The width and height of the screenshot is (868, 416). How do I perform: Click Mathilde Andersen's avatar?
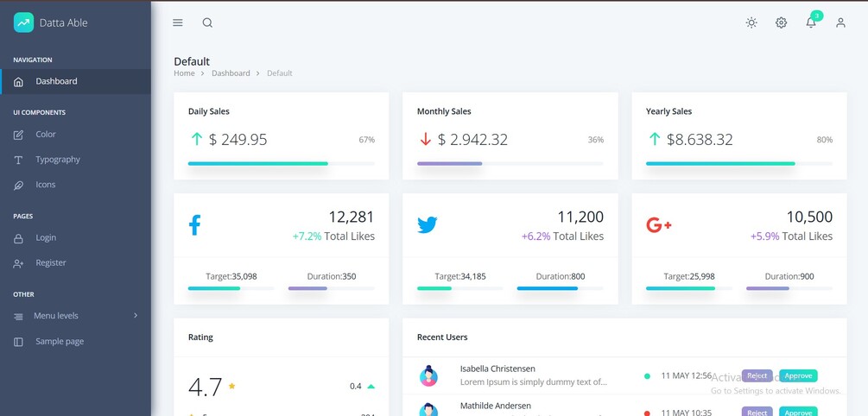pos(428,410)
